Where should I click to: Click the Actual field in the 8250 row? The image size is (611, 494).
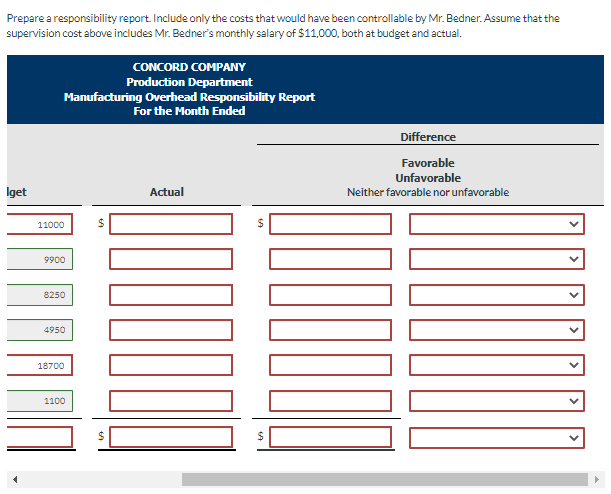171,295
